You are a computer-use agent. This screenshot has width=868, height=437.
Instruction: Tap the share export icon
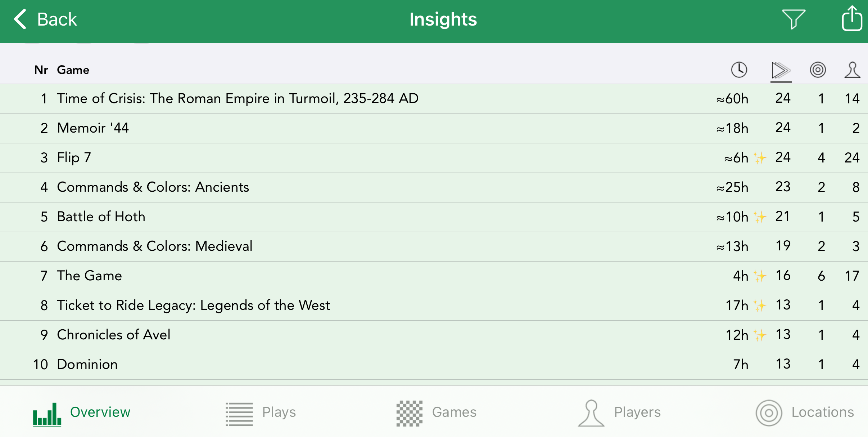[851, 19]
